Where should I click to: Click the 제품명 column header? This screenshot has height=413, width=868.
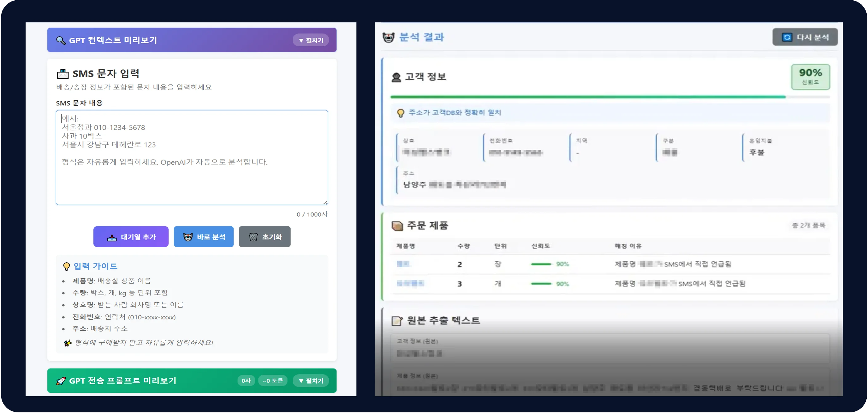(405, 247)
